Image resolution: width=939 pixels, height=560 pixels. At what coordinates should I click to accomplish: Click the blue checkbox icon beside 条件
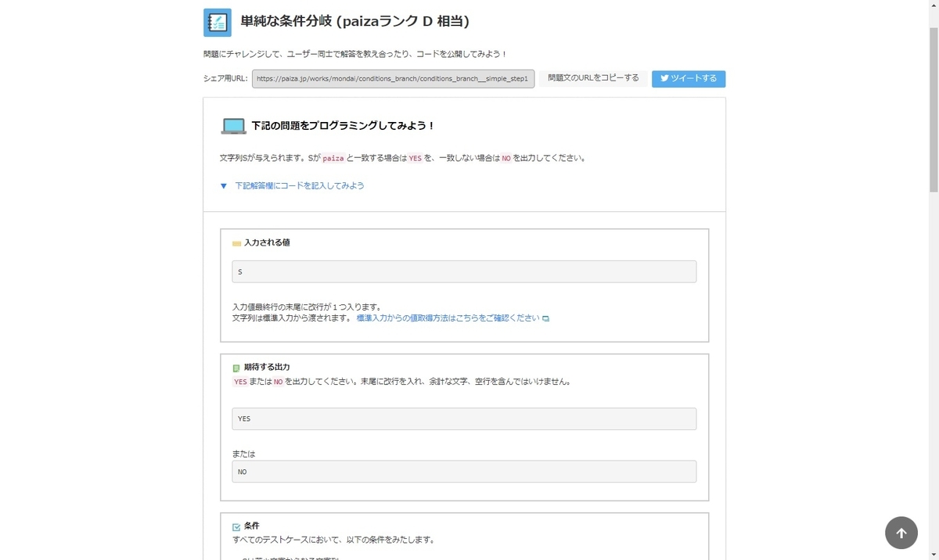pyautogui.click(x=237, y=526)
